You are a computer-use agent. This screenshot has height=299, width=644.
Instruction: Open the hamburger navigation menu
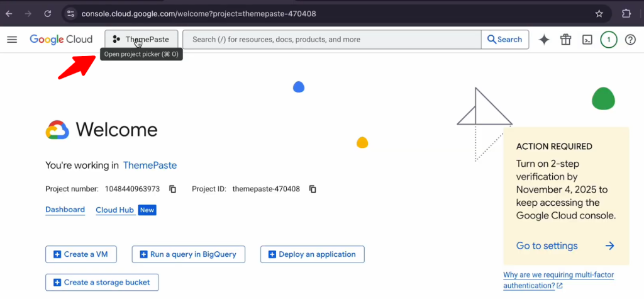12,40
